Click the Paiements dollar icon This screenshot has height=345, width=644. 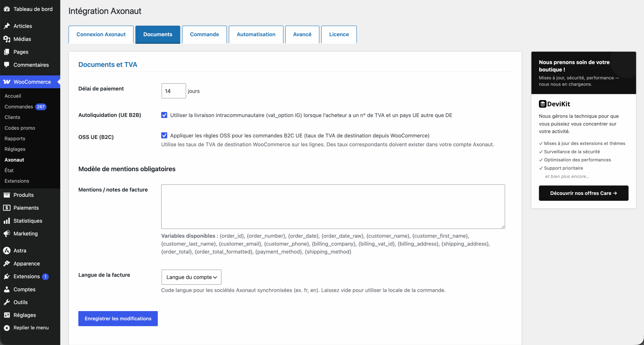click(x=7, y=208)
